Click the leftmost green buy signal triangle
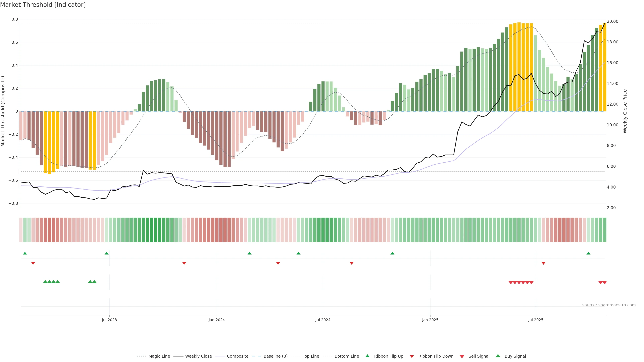Viewport: 644px width, 362px height. click(x=45, y=282)
